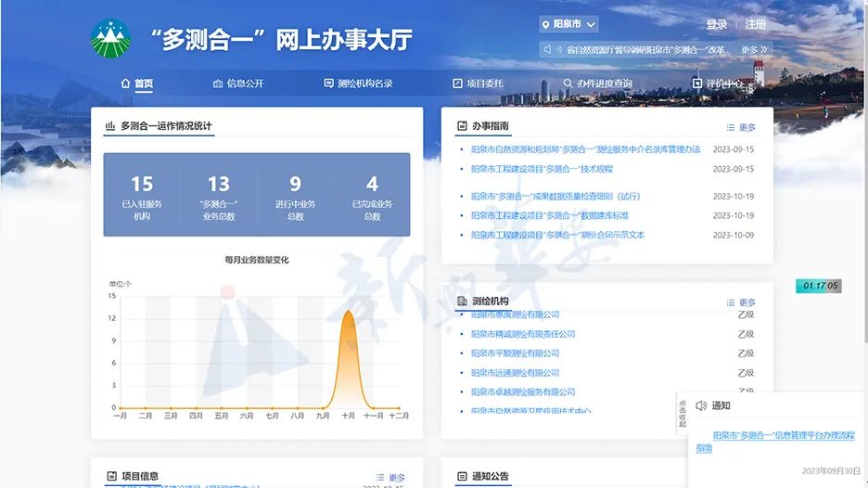Viewport: 868px width, 488px height.
Task: Click the 4 已完成业务总数 statistic
Action: 372,196
